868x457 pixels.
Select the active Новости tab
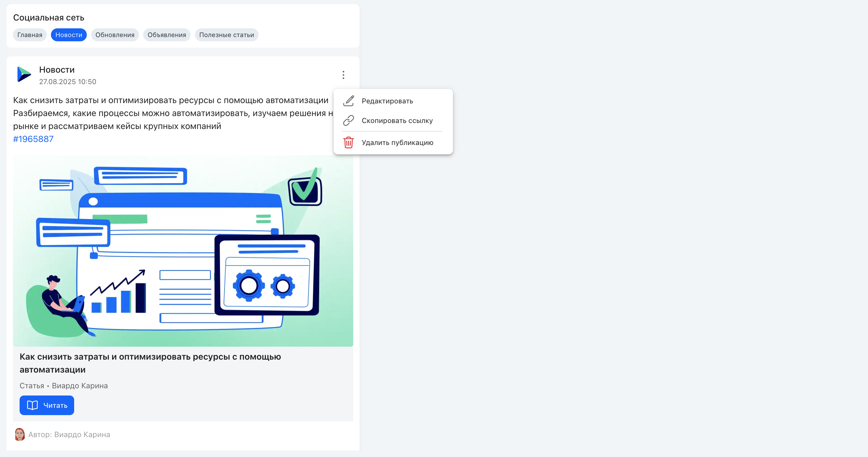click(x=69, y=35)
